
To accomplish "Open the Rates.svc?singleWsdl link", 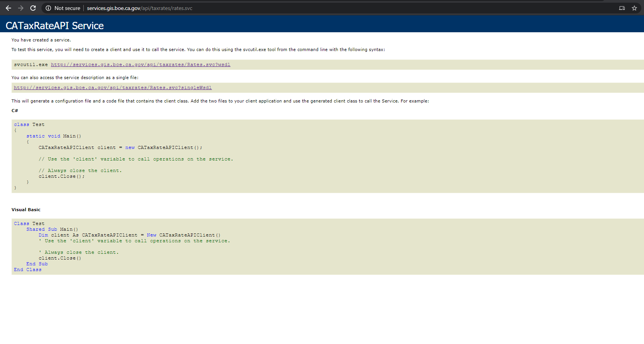I will [x=112, y=88].
